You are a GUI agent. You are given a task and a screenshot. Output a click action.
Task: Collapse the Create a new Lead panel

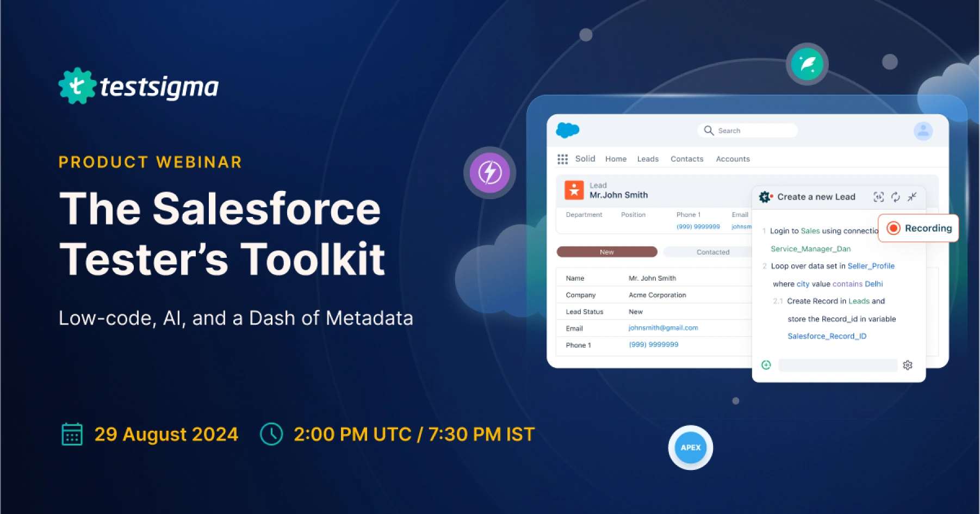tap(913, 197)
